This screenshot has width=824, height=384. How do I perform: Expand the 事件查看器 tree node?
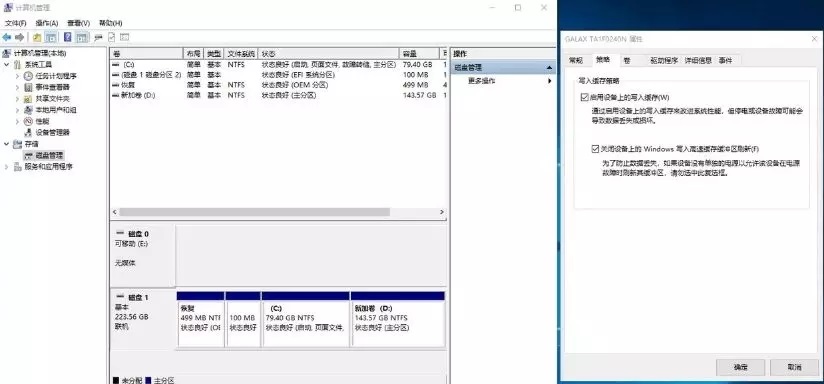[17, 87]
